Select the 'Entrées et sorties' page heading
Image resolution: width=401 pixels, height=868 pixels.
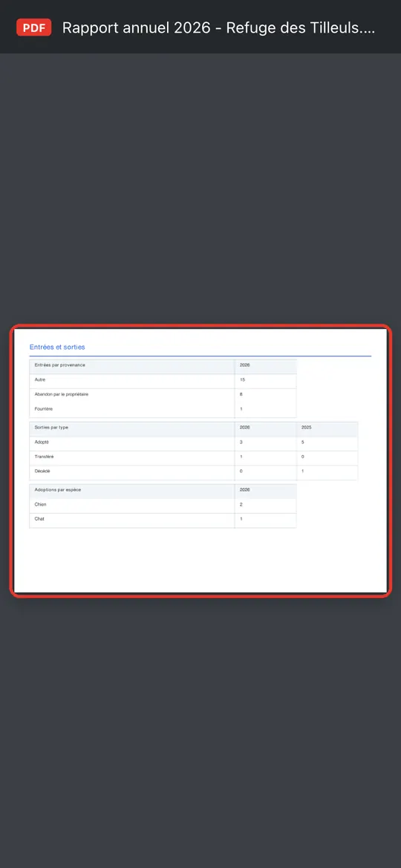coord(57,347)
